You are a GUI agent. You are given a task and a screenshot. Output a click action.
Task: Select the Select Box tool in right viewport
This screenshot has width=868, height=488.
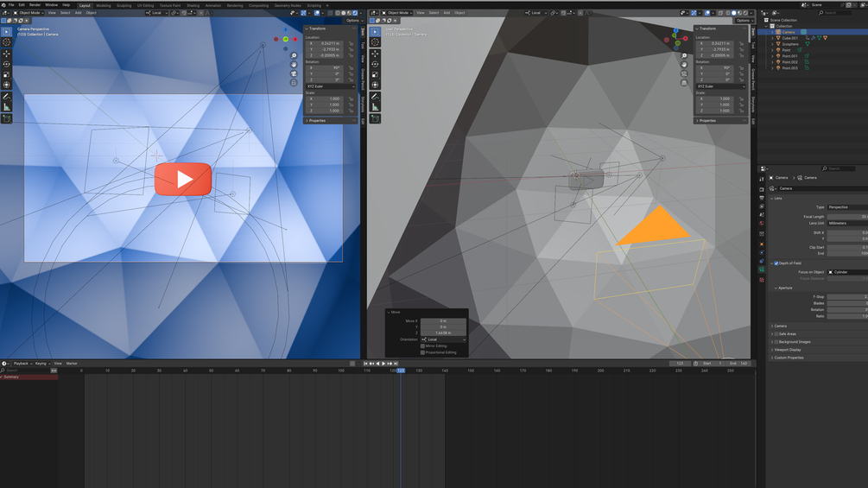tap(375, 32)
